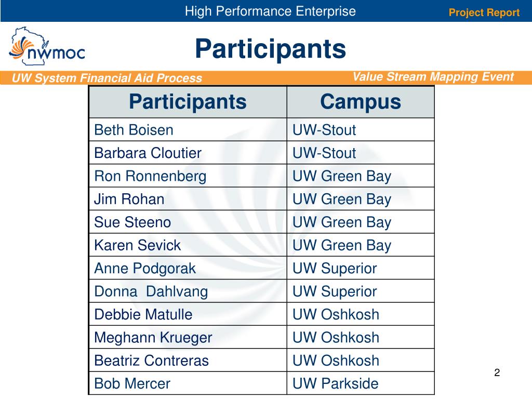This screenshot has width=532, height=399.
Task: Select Meghann Krueger's UW Oshkosh cell
Action: pos(361,338)
